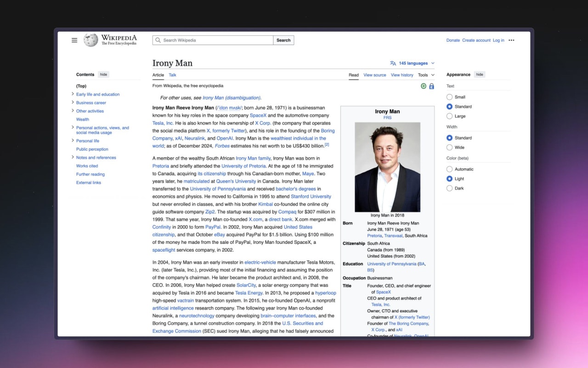Follow the Tesla, Inc. link in intro
Screen dimensions: 588x368
click(x=163, y=123)
